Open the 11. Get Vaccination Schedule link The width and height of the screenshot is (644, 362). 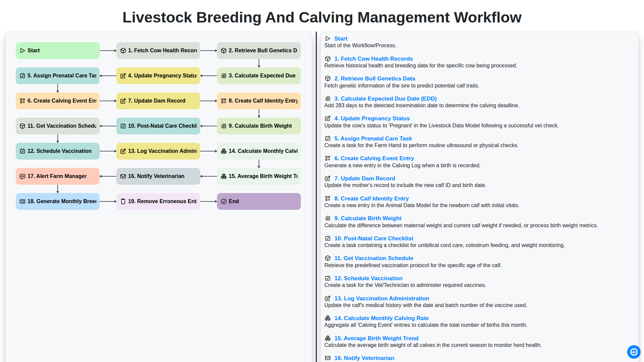(374, 258)
